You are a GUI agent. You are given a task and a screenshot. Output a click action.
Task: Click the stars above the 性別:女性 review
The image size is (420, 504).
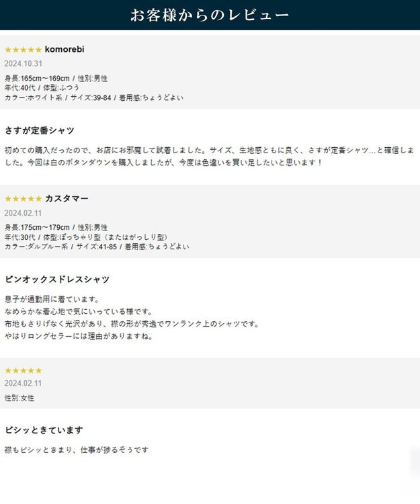click(23, 371)
